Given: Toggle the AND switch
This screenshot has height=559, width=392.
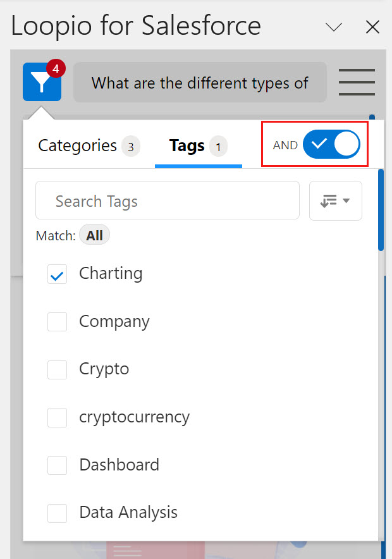Looking at the screenshot, I should point(331,144).
